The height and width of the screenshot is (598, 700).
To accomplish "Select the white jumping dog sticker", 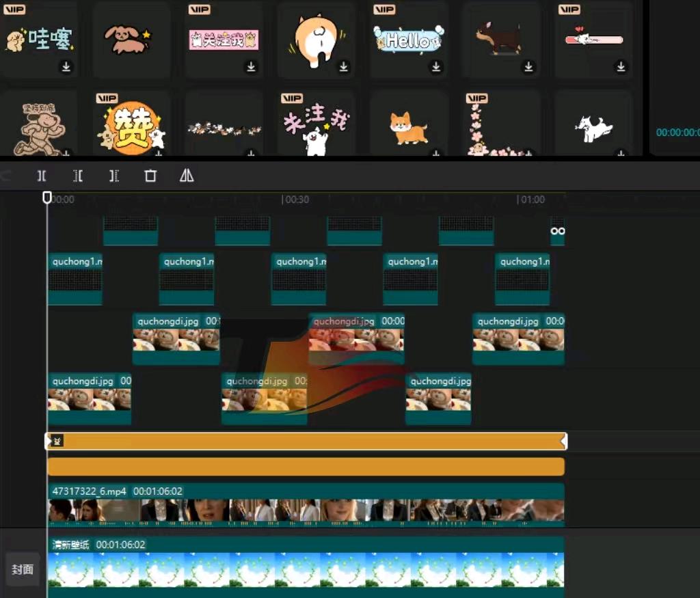I will coord(593,127).
